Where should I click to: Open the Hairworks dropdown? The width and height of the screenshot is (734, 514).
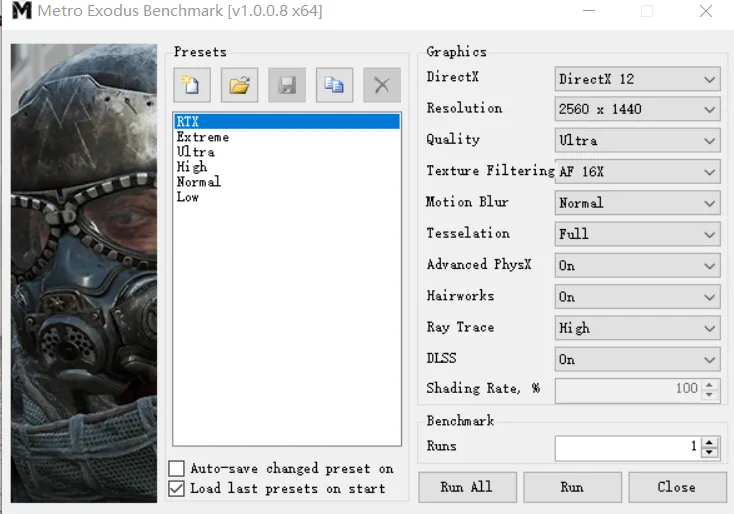point(637,297)
